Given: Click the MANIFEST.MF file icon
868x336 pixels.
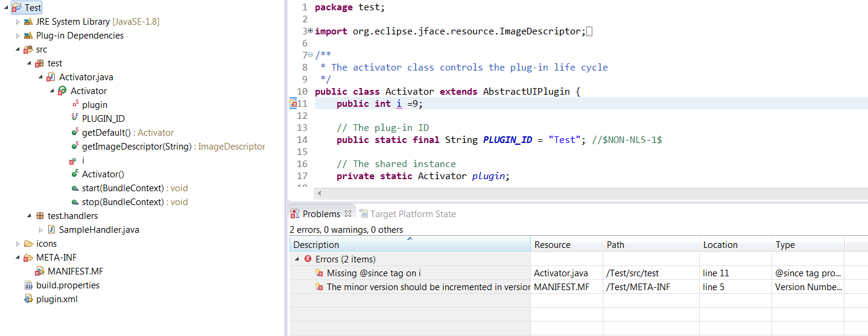Looking at the screenshot, I should pos(40,271).
